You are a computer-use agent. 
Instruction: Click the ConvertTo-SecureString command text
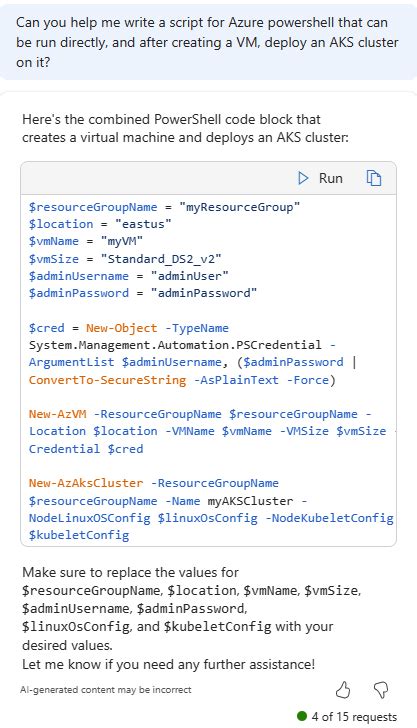tap(107, 380)
